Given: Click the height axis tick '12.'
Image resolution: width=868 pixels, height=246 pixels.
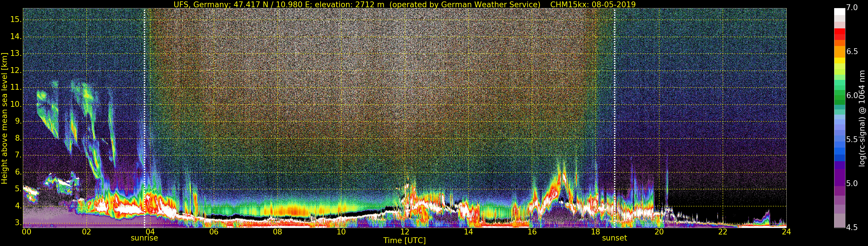Looking at the screenshot, I should coord(16,71).
